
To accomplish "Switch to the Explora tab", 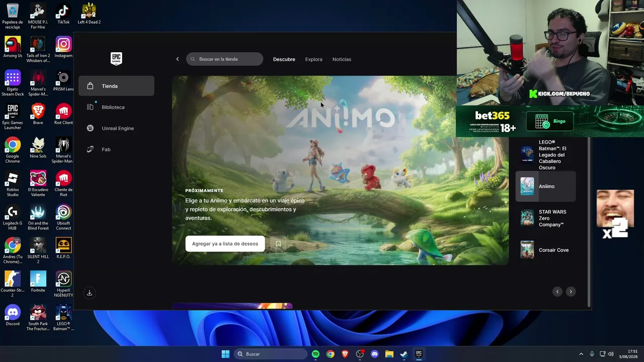I will (313, 59).
